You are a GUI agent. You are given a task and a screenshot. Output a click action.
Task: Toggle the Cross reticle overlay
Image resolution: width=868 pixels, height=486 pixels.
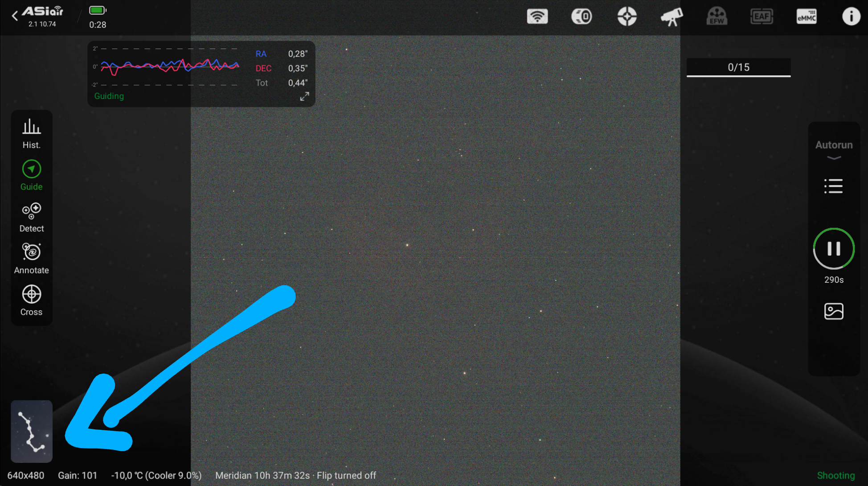[x=32, y=301]
